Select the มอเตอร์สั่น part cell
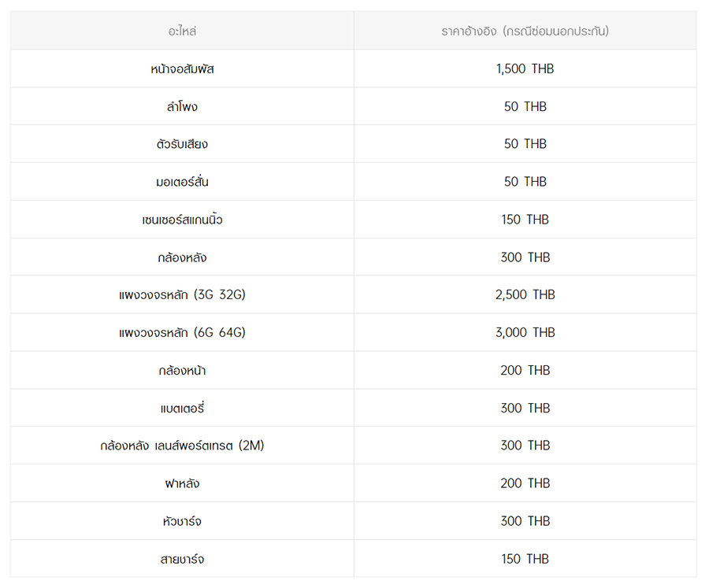709x588 pixels. [182, 182]
